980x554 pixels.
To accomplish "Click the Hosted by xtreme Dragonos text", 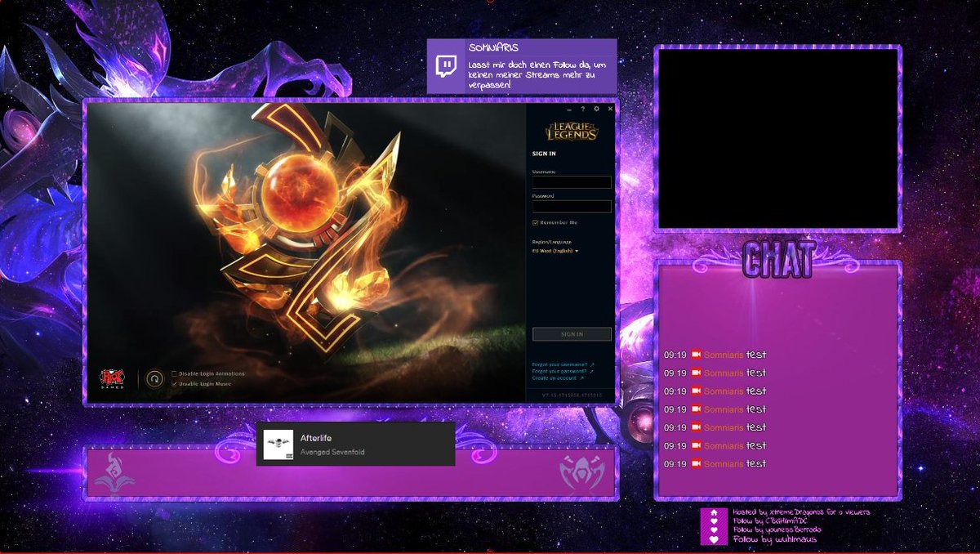I will coord(801,512).
